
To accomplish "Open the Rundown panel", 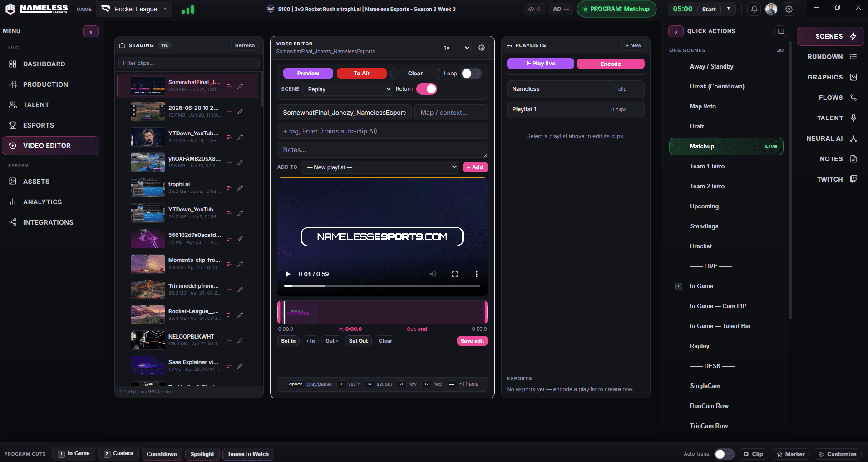I will (832, 57).
